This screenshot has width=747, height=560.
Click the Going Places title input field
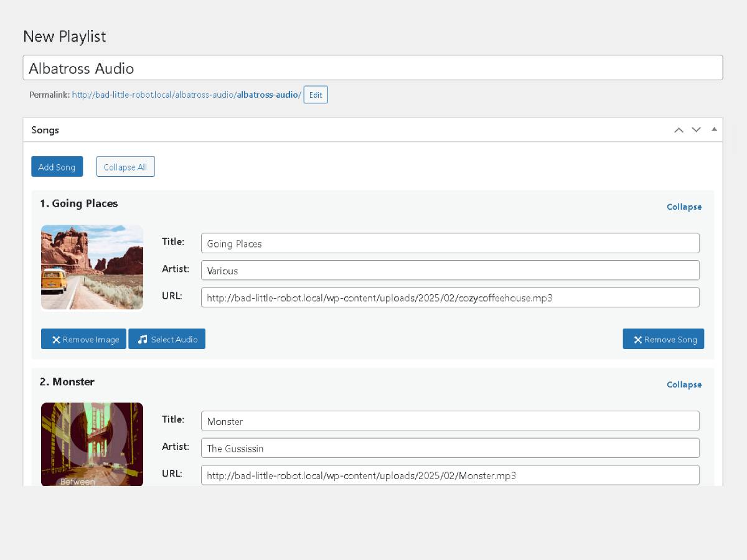450,243
